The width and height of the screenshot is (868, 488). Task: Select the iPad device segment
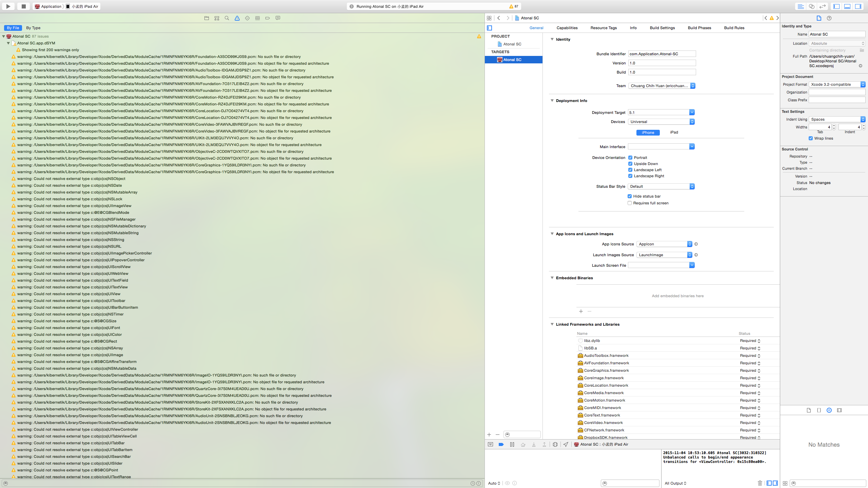[674, 133]
